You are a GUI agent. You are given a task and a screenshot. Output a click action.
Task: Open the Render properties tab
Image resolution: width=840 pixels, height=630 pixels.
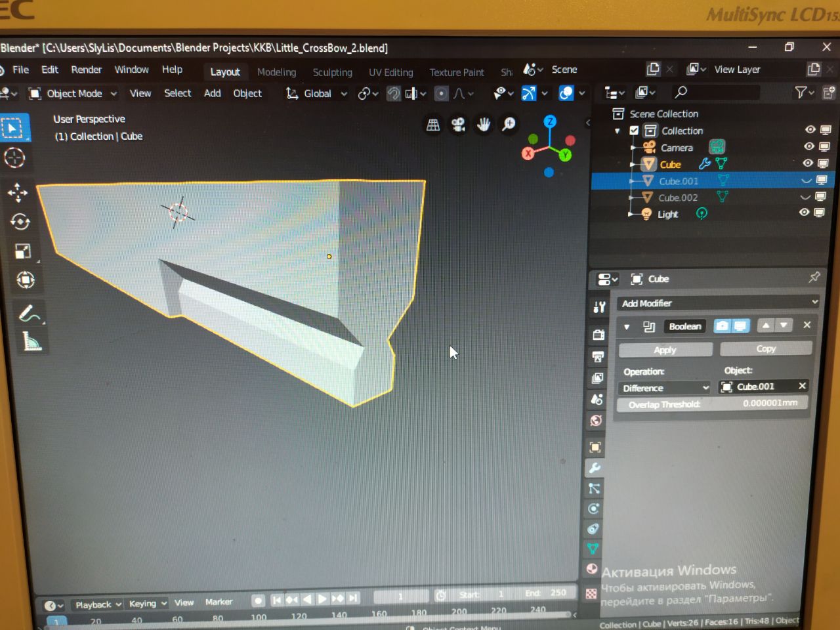[598, 335]
